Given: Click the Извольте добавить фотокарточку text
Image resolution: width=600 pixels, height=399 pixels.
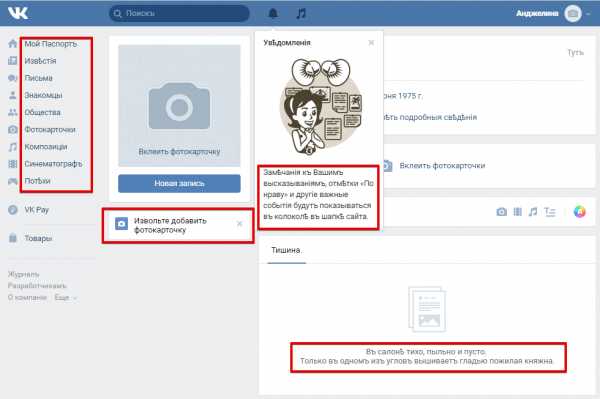Looking at the screenshot, I should [x=170, y=225].
